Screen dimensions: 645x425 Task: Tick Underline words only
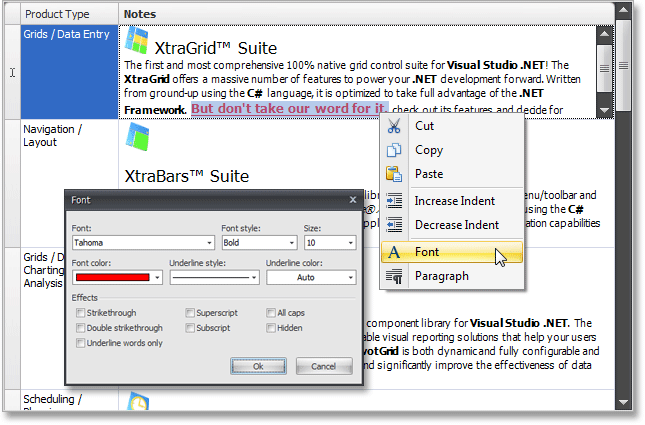coord(80,343)
